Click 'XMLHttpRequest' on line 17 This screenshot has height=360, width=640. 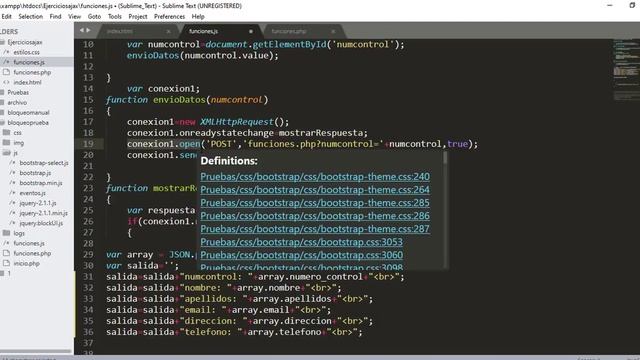pos(236,122)
